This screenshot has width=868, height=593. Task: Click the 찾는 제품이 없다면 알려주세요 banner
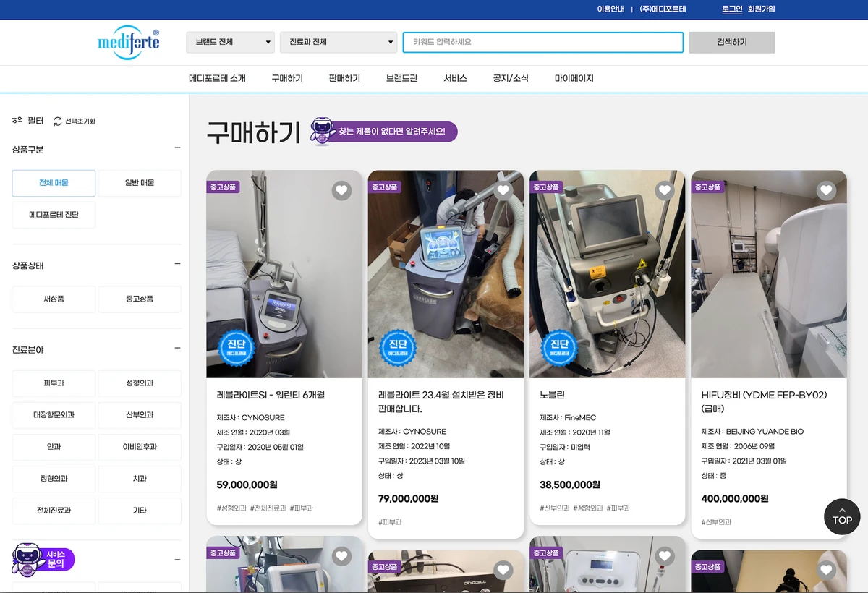(x=384, y=132)
